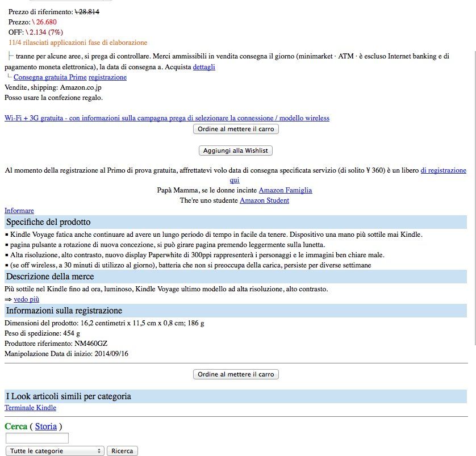Click the 'Peso di spedizione: 454 g' line
The width and height of the screenshot is (476, 456).
(x=42, y=333)
